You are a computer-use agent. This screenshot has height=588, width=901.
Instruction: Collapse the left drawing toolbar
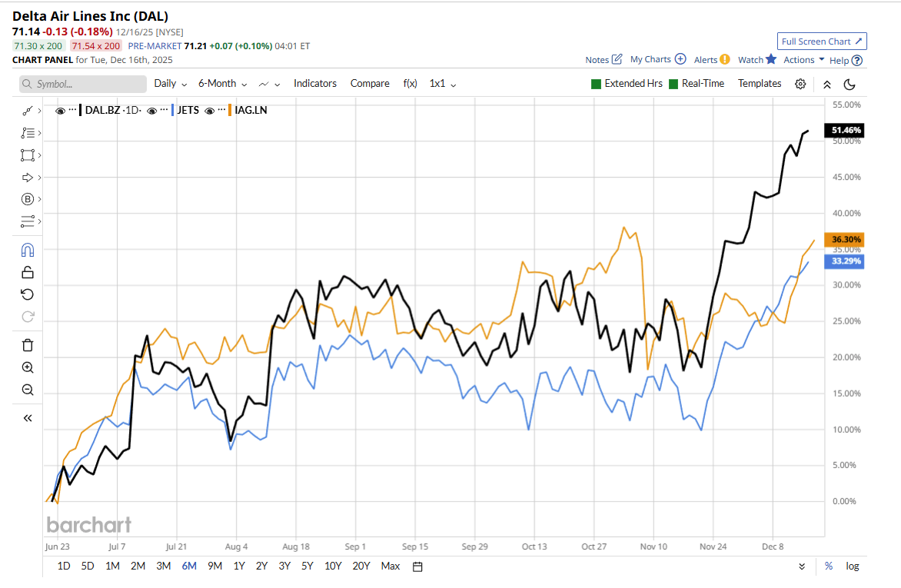pos(28,418)
